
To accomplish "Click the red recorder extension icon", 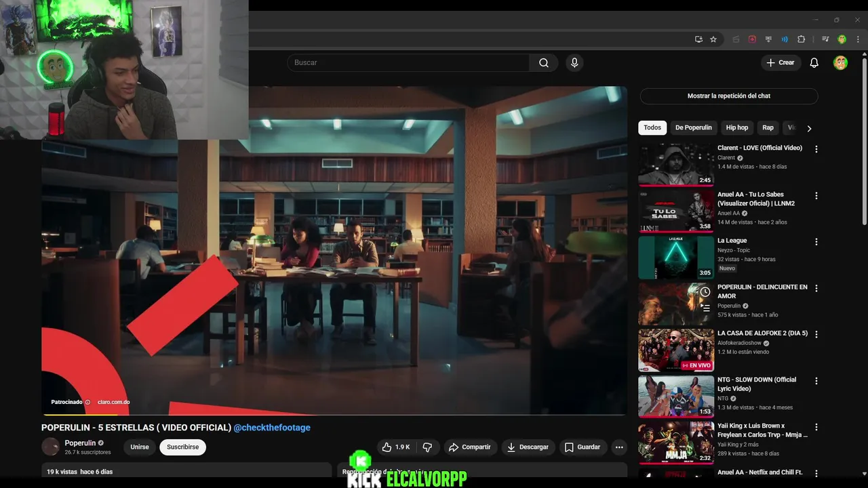I will 752,39.
